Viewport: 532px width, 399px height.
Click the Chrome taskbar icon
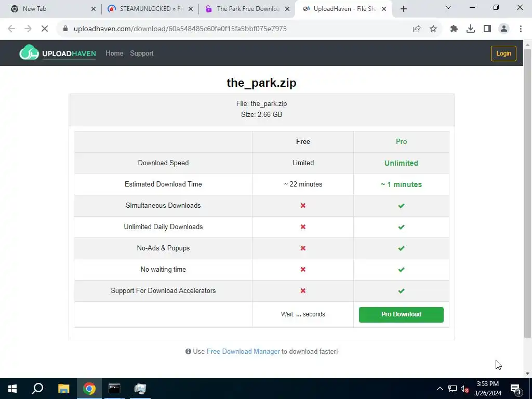click(89, 389)
